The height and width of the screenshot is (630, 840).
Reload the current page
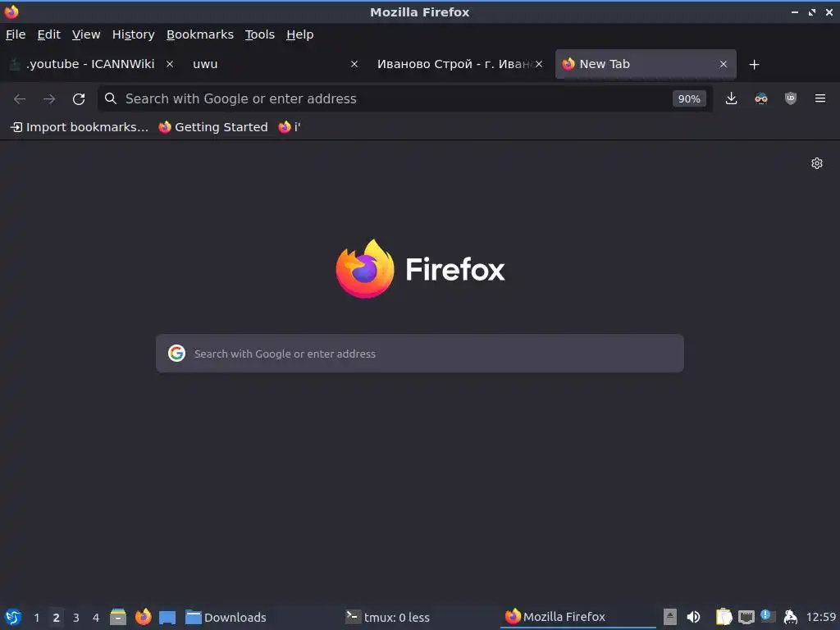tap(79, 98)
